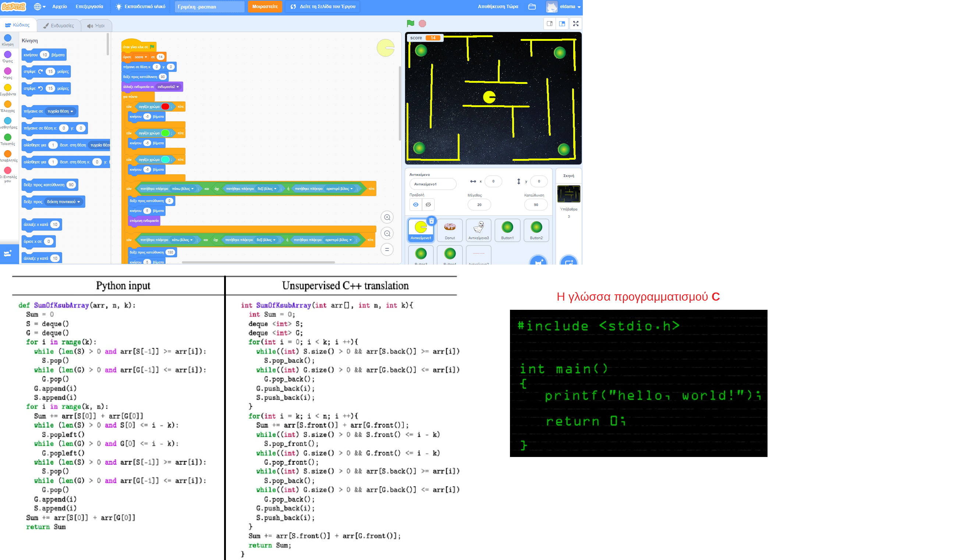Open the add extension button
The image size is (964, 560).
8,254
